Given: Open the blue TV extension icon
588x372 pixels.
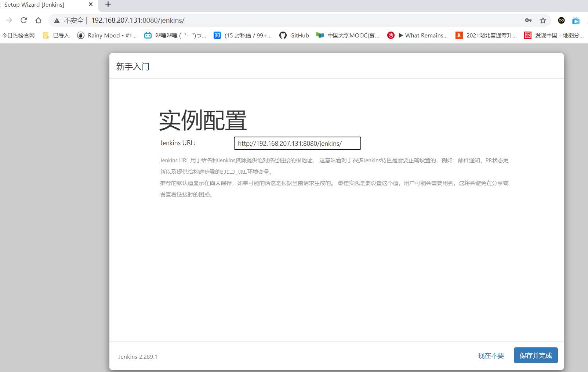Looking at the screenshot, I should click(576, 21).
